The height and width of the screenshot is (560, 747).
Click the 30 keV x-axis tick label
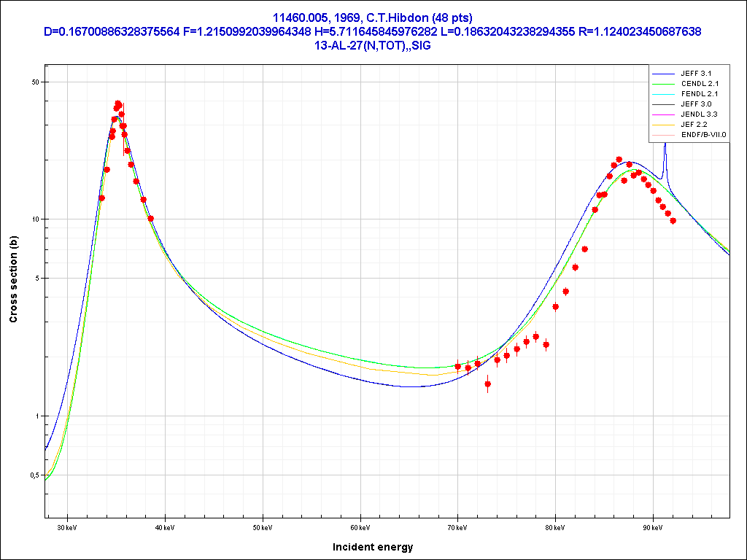pyautogui.click(x=67, y=527)
